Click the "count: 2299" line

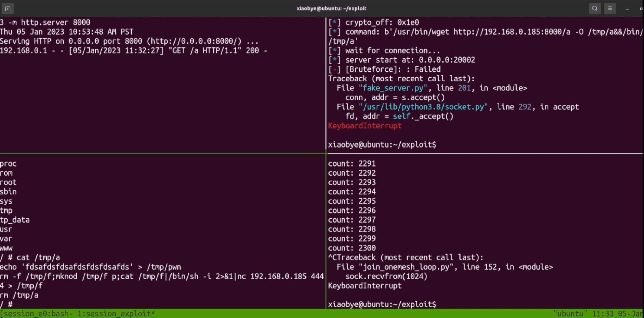[352, 238]
